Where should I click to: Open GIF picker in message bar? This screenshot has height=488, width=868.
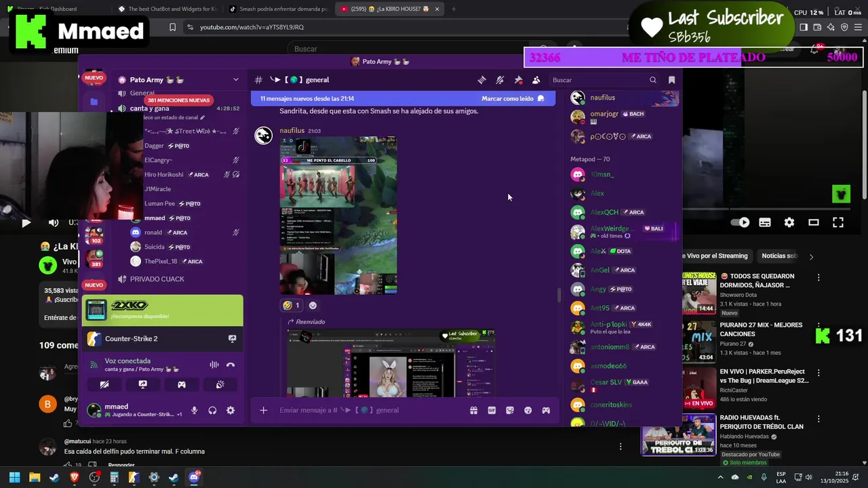(492, 410)
